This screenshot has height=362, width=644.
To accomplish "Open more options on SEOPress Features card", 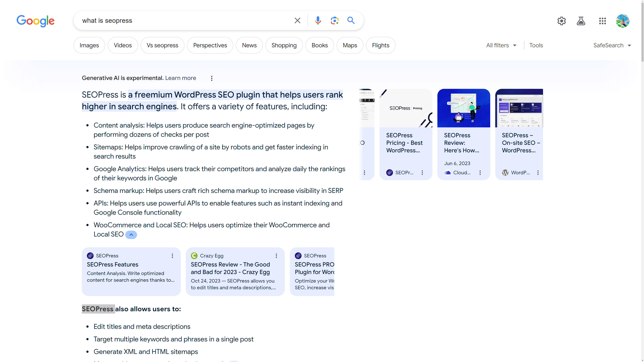I will pyautogui.click(x=172, y=256).
